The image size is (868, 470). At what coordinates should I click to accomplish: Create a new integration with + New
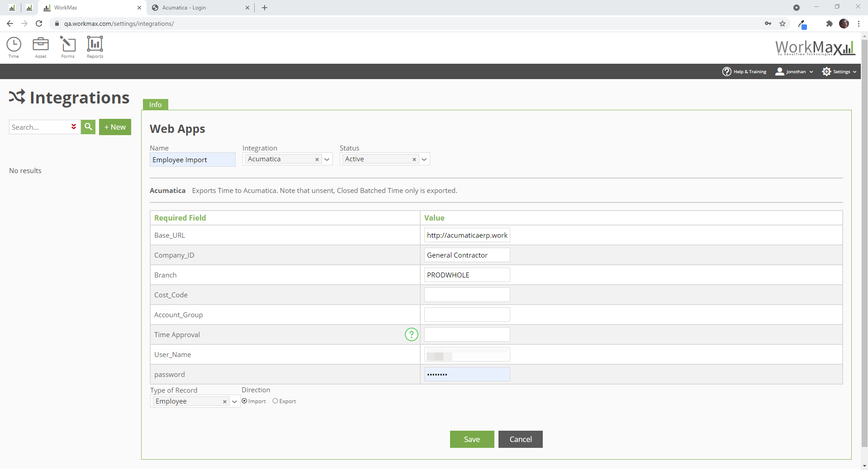pyautogui.click(x=115, y=127)
